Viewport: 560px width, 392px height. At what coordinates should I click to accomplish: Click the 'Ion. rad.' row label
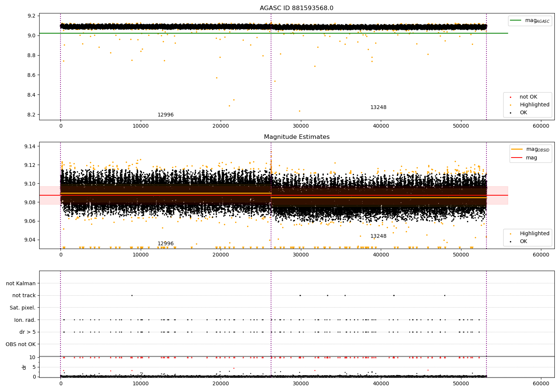click(x=25, y=320)
